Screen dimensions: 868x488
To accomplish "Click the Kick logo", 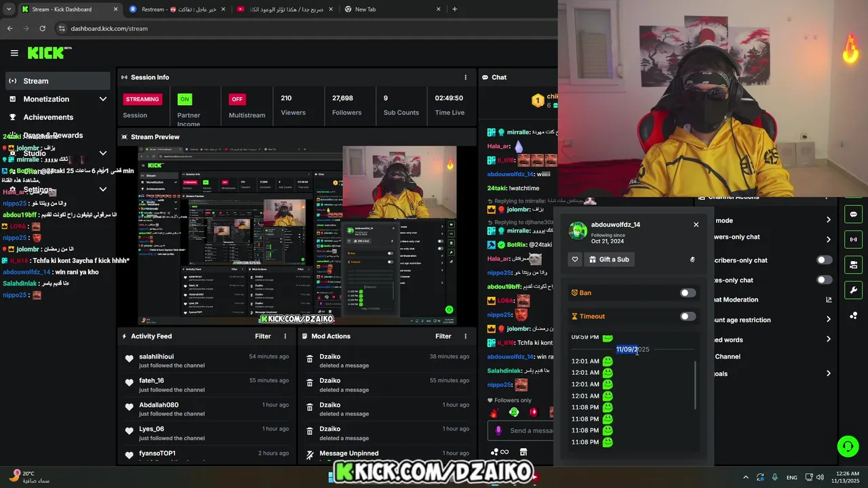I will [50, 53].
